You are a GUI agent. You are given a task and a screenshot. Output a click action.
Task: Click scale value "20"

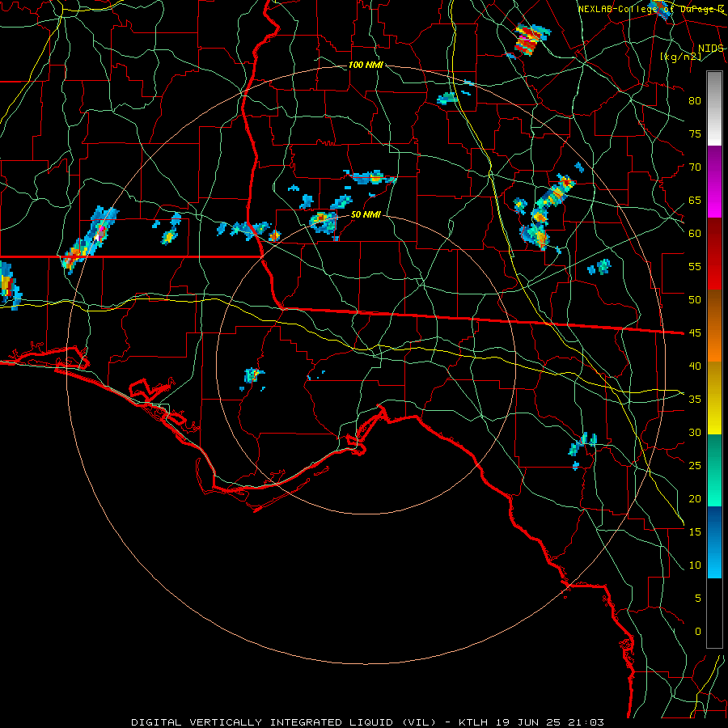pyautogui.click(x=695, y=498)
